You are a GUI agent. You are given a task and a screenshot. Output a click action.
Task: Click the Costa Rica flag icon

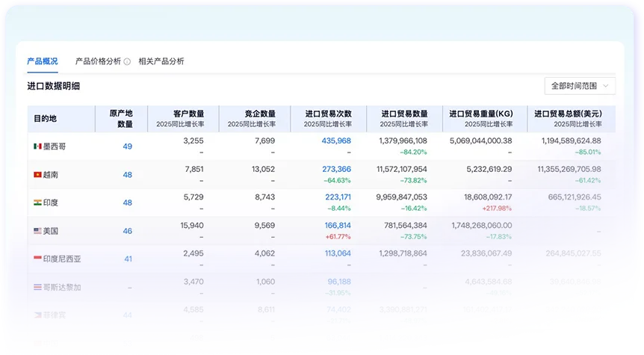coord(37,287)
